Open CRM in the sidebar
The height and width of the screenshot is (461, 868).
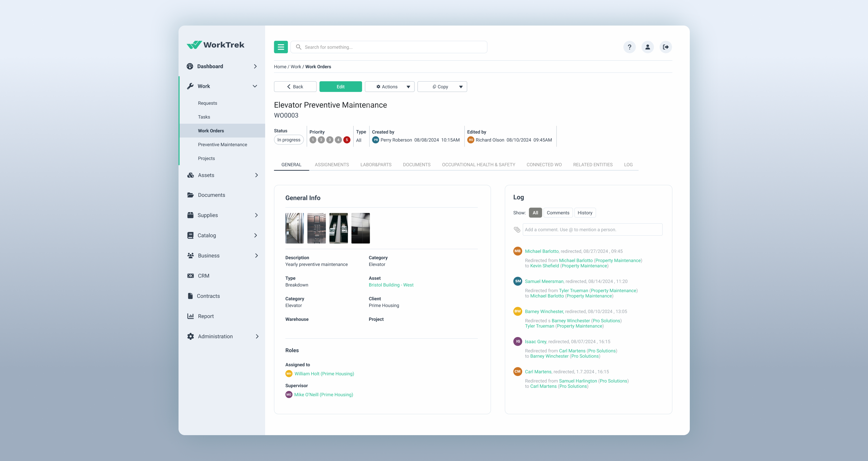pyautogui.click(x=203, y=276)
